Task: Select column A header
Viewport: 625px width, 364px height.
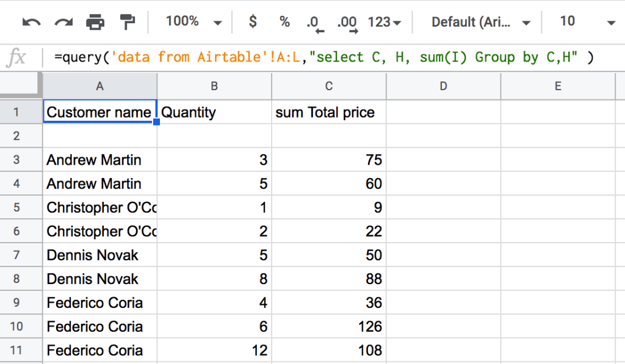Action: (x=99, y=86)
